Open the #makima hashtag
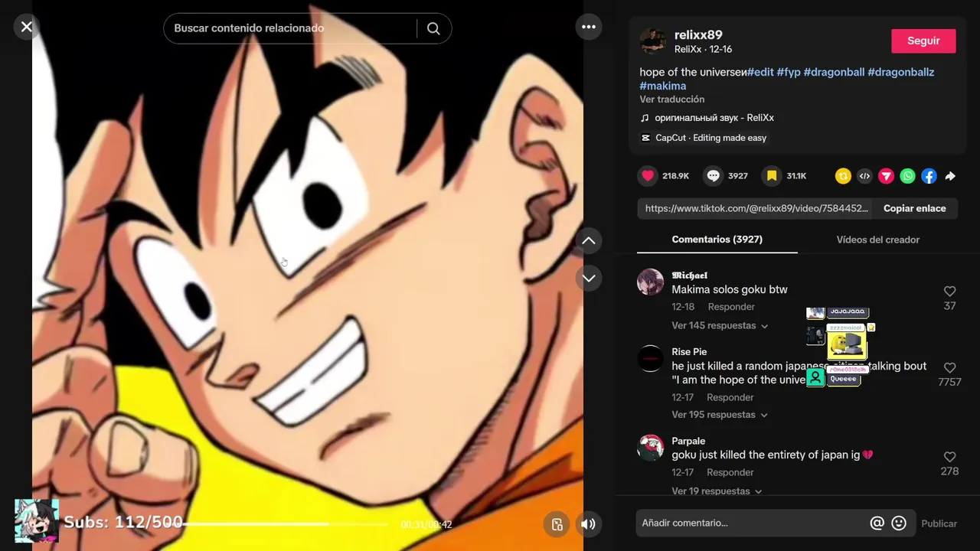The height and width of the screenshot is (551, 980). point(663,86)
